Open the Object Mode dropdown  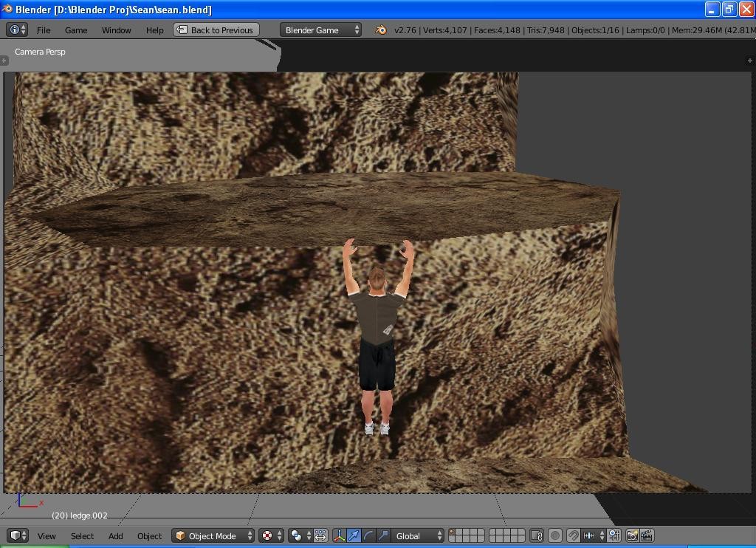[213, 536]
